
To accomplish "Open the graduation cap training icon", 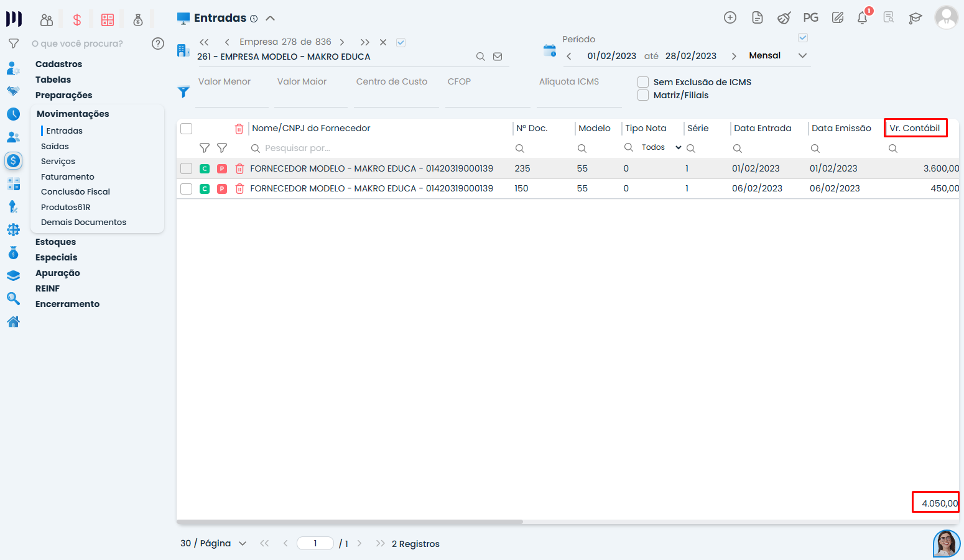I will 915,18.
